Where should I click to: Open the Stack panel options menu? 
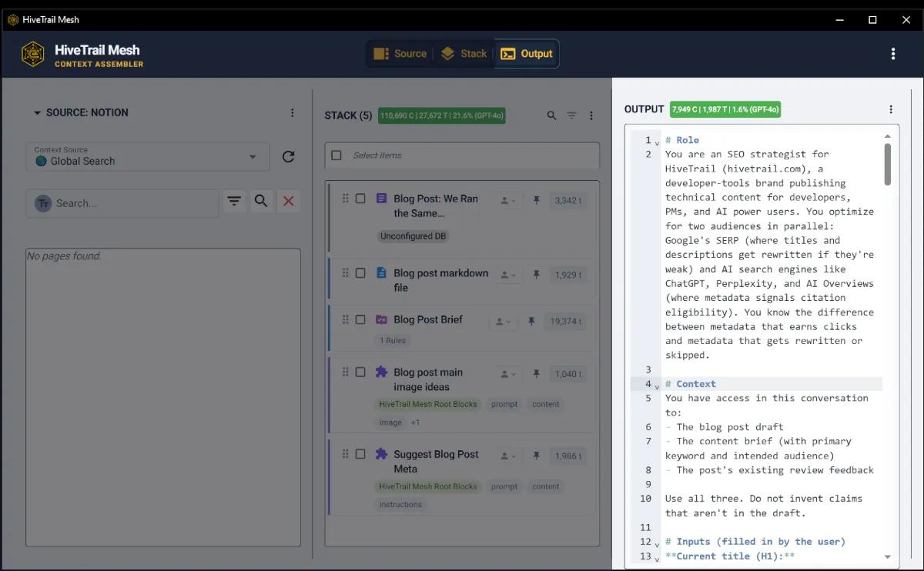coord(591,115)
